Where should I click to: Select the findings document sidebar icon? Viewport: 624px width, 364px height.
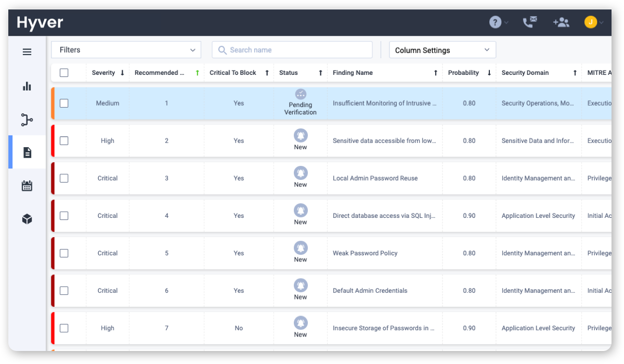[28, 152]
